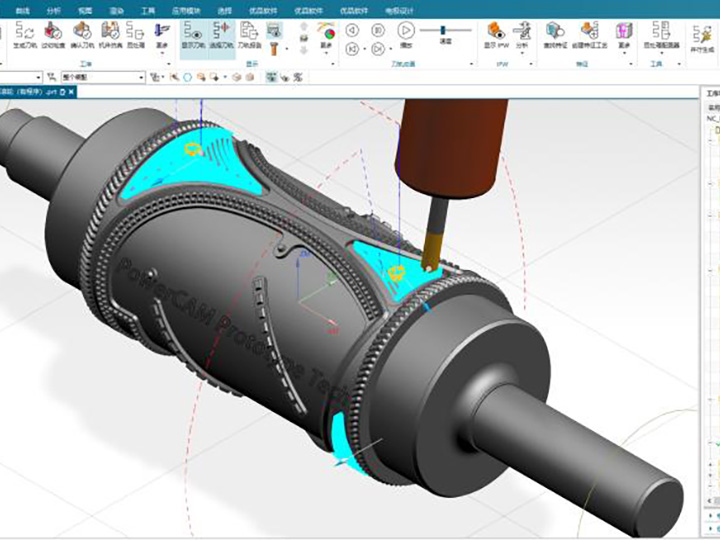The image size is (720, 540).
Task: Run the Post Process command
Action: tap(135, 35)
